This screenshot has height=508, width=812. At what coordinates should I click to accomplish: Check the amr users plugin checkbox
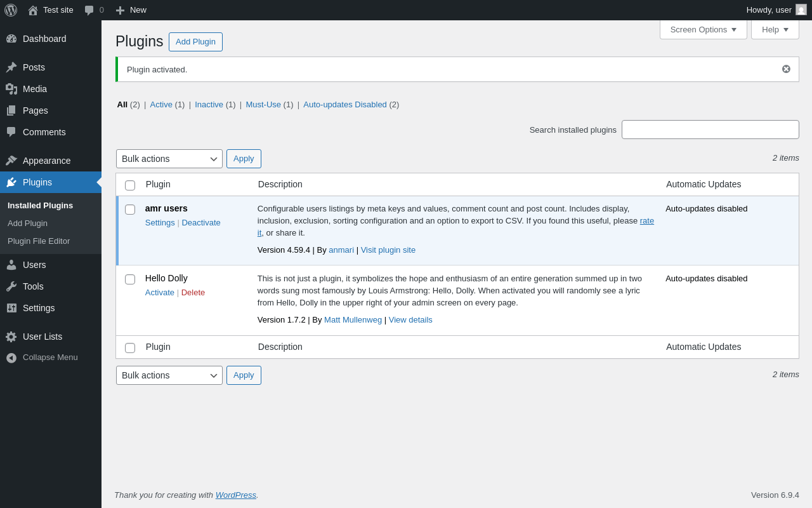pyautogui.click(x=130, y=210)
